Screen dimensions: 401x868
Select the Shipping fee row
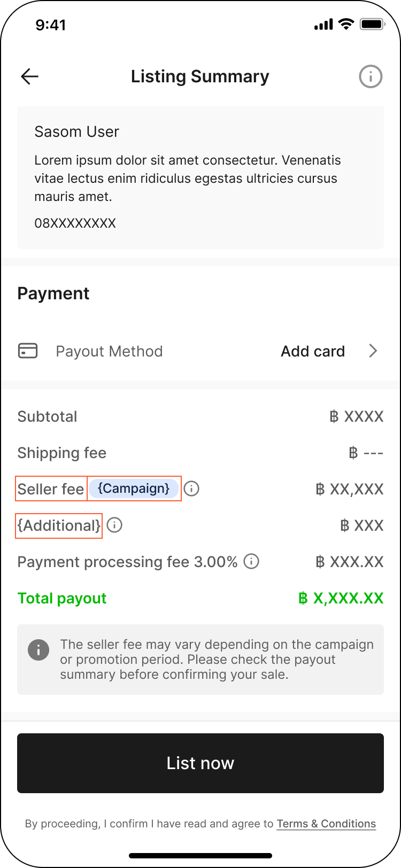(x=61, y=453)
